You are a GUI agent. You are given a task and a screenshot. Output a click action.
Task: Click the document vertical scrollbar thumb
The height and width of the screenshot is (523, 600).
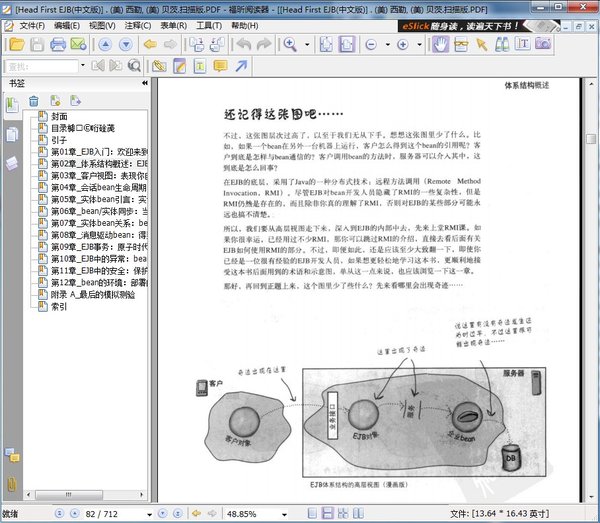(591, 138)
